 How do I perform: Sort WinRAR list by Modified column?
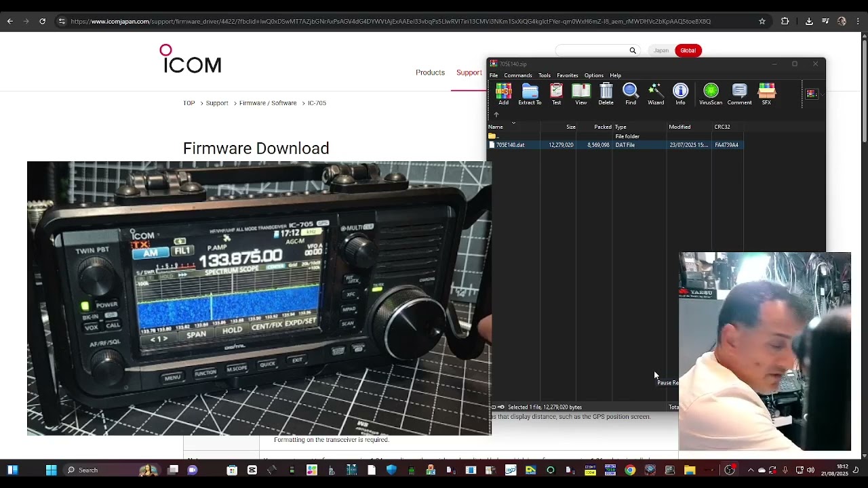point(689,127)
